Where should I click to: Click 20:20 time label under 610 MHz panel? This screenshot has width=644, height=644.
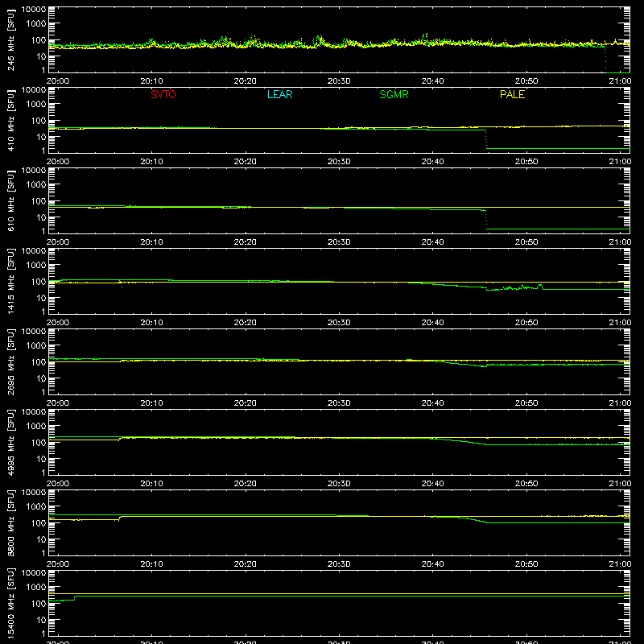(246, 242)
